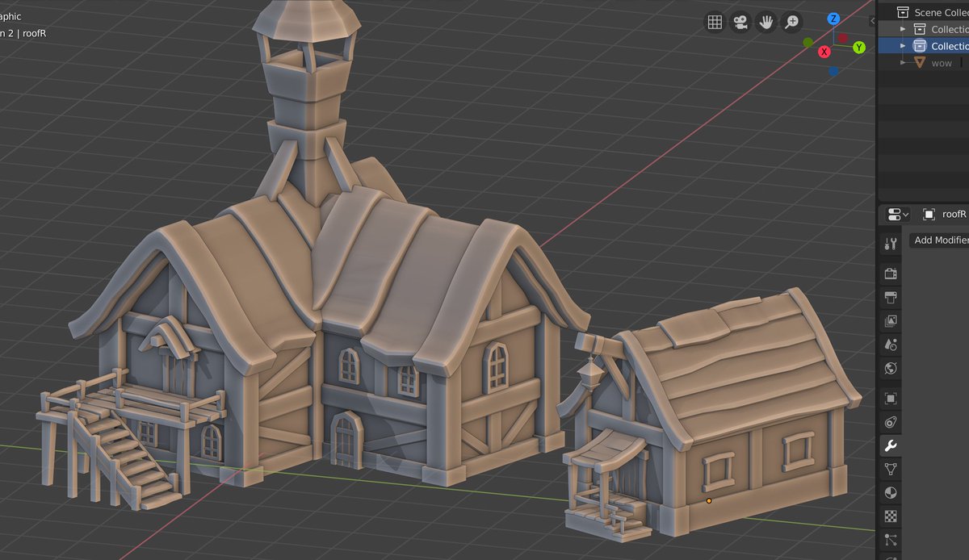The image size is (969, 560).
Task: Open the Texture properties checkerboard tab
Action: point(891,516)
